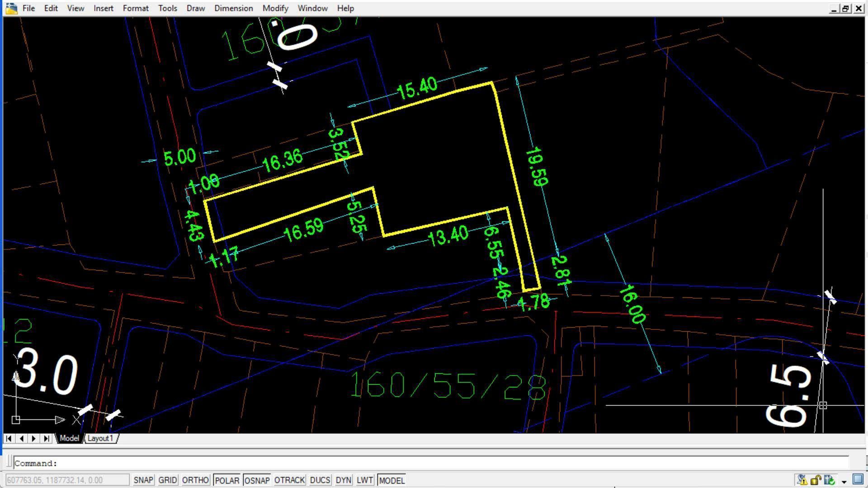Click the toolbar unlock padlock icon

(x=816, y=480)
